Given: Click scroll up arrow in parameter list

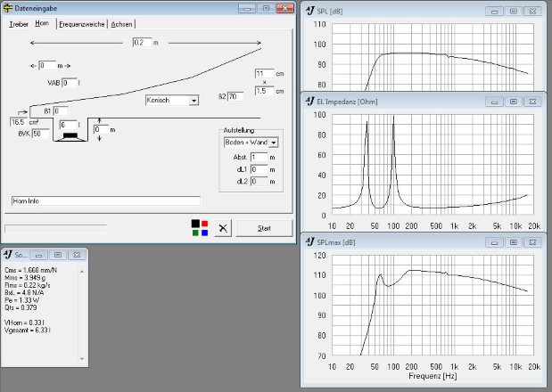Looking at the screenshot, I should 82,272.
